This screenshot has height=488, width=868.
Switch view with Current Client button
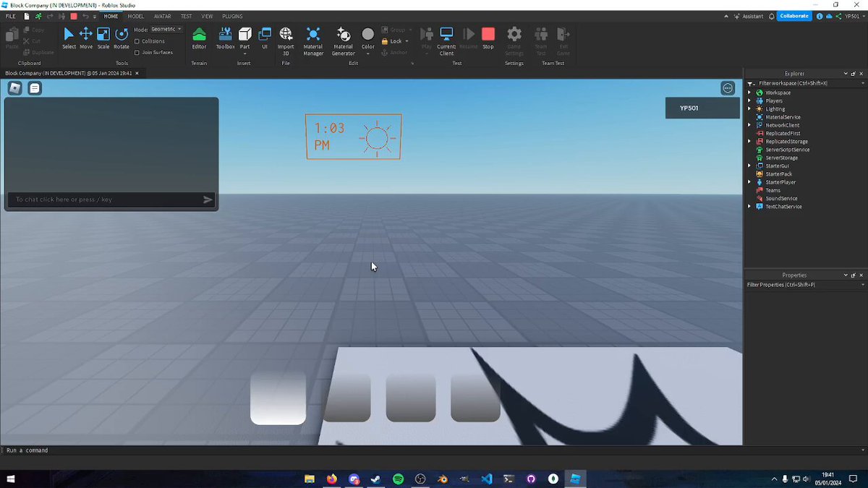tap(447, 41)
